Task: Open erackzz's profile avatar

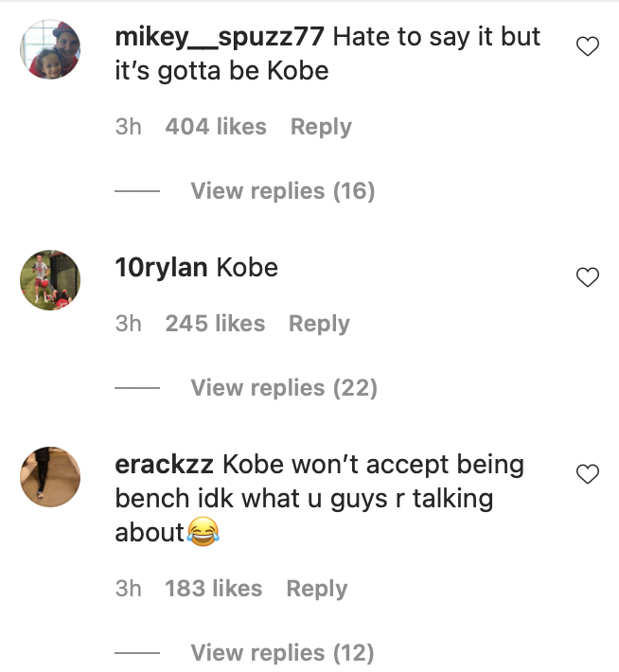Action: pos(48,477)
